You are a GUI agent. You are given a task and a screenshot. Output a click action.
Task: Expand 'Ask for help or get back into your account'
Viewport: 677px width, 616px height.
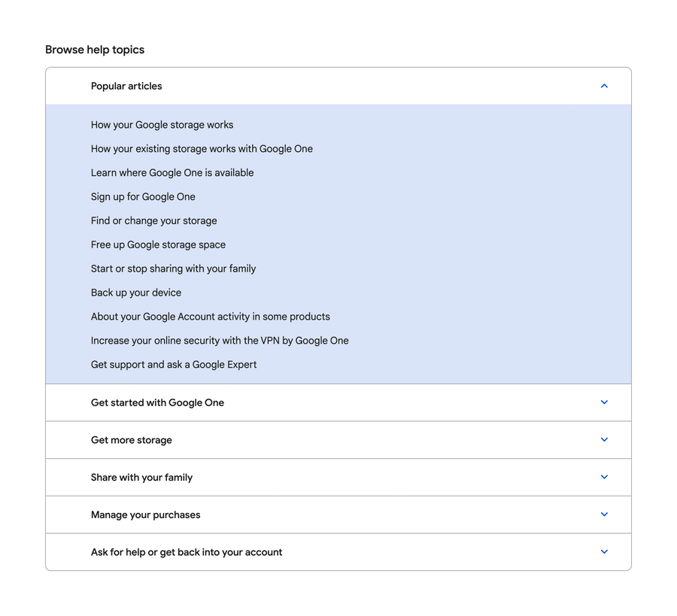coord(338,551)
